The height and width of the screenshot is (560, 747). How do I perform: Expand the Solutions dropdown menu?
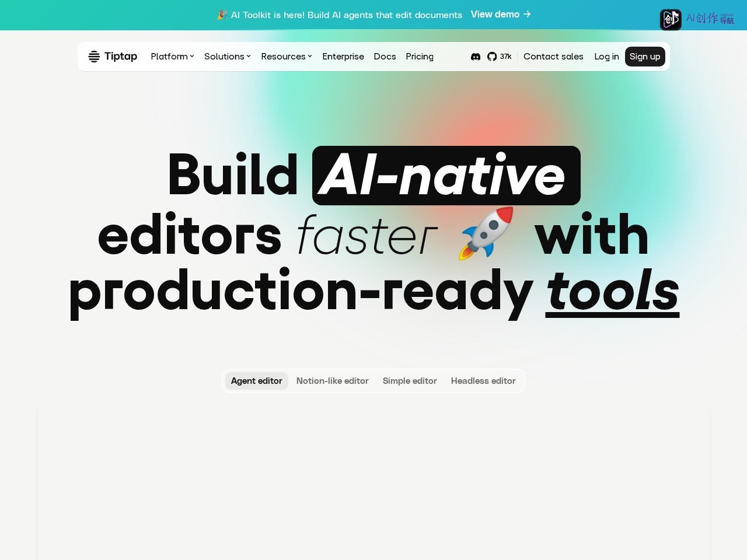point(227,57)
